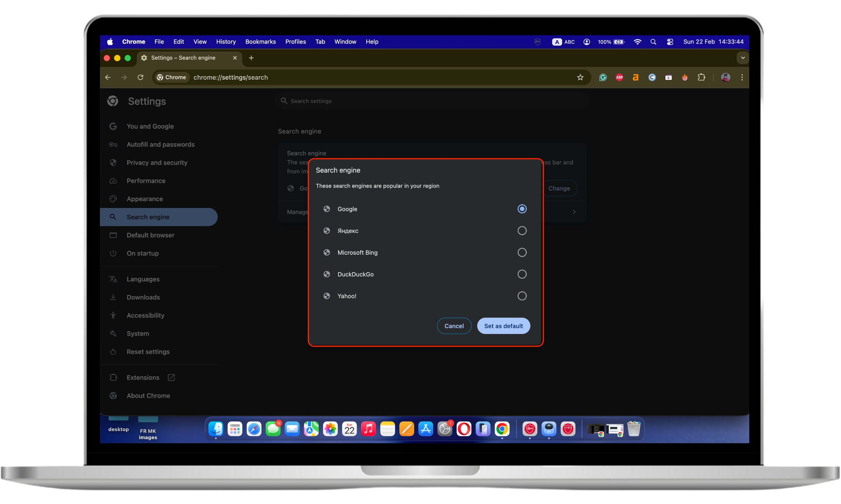
Task: Open the Grammarly extension icon
Action: (603, 77)
